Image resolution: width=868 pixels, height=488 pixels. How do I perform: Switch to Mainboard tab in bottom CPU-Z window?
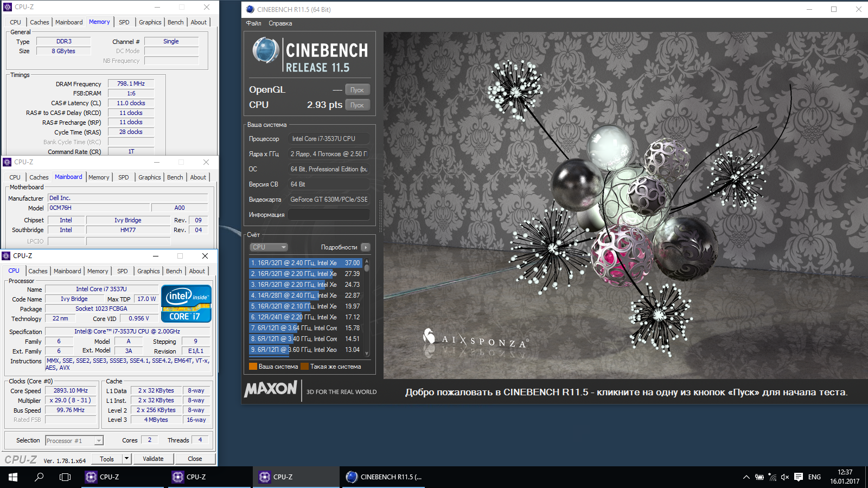[67, 271]
